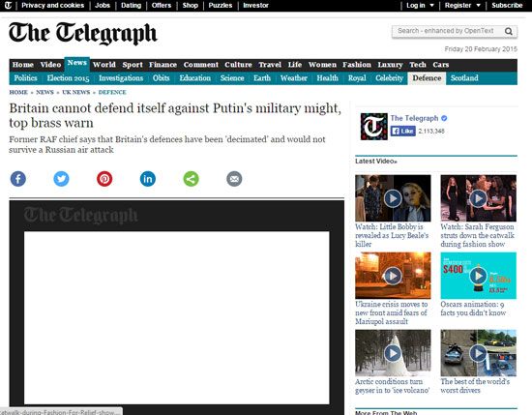The height and width of the screenshot is (415, 532).
Task: Select Weather in submenu
Action: (294, 78)
